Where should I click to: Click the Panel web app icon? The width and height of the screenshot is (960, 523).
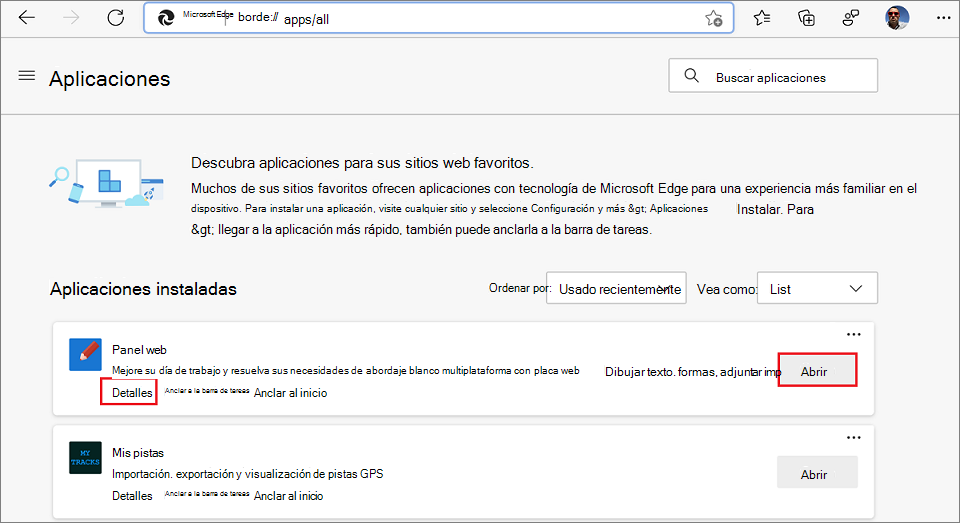point(85,355)
